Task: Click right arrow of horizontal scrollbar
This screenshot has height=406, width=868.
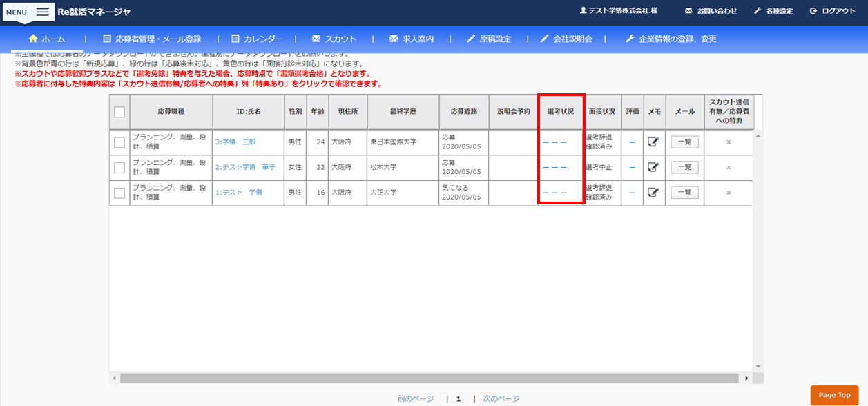Action: pos(746,378)
